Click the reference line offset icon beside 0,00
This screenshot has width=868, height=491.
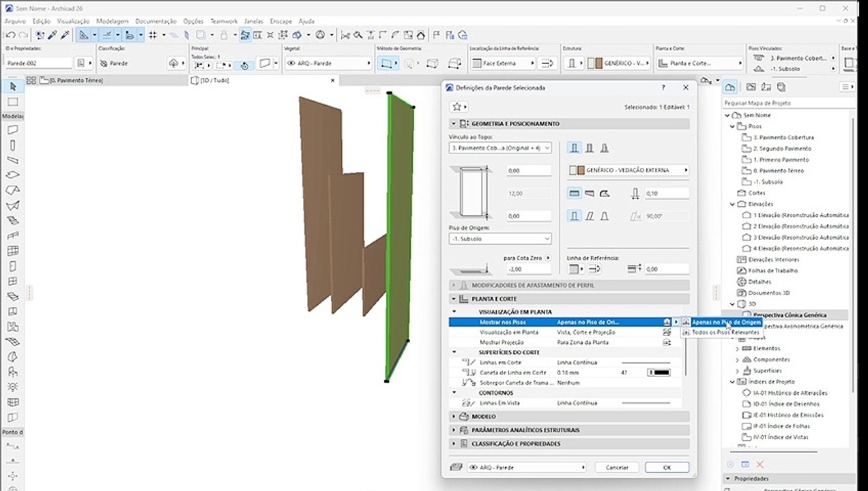[x=635, y=269]
